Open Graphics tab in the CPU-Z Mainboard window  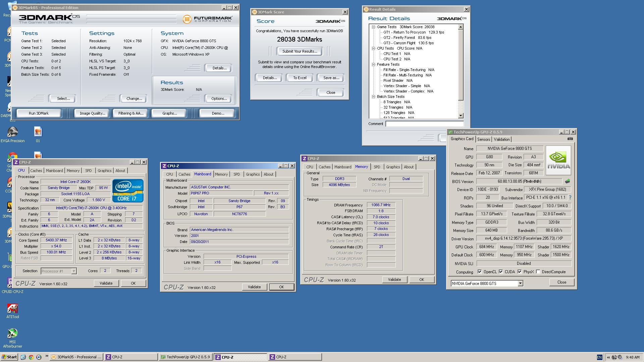pyautogui.click(x=253, y=174)
